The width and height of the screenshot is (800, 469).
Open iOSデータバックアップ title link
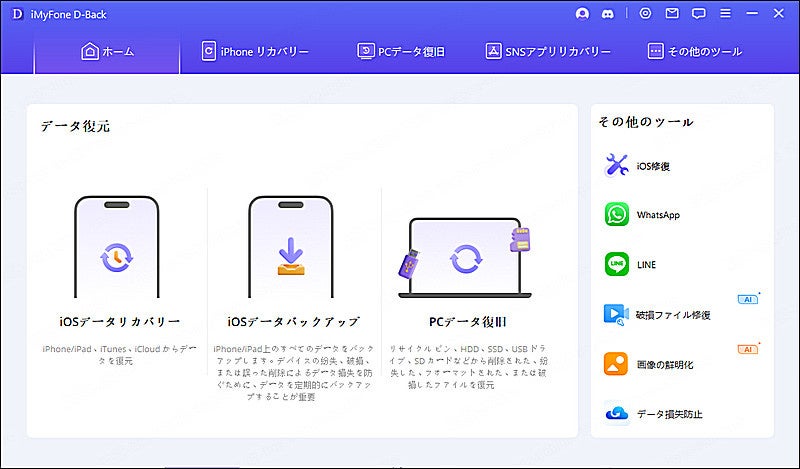point(293,322)
